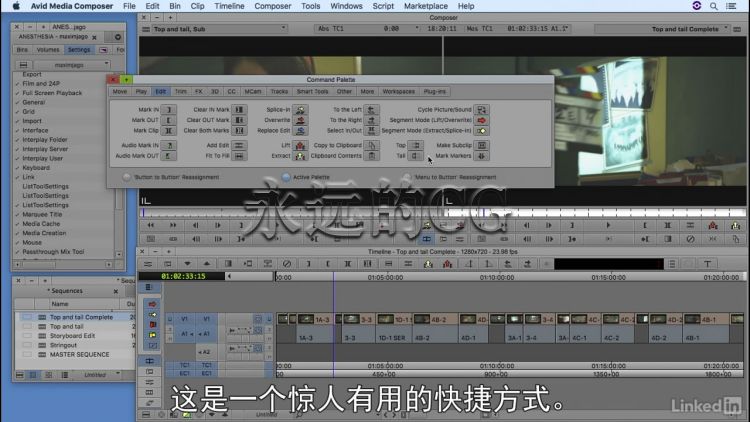The image size is (750, 422).
Task: Switch to the Workspaces tab
Action: click(398, 91)
